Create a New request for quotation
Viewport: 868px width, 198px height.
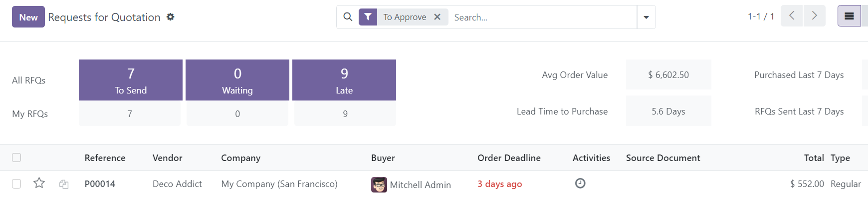tap(28, 17)
